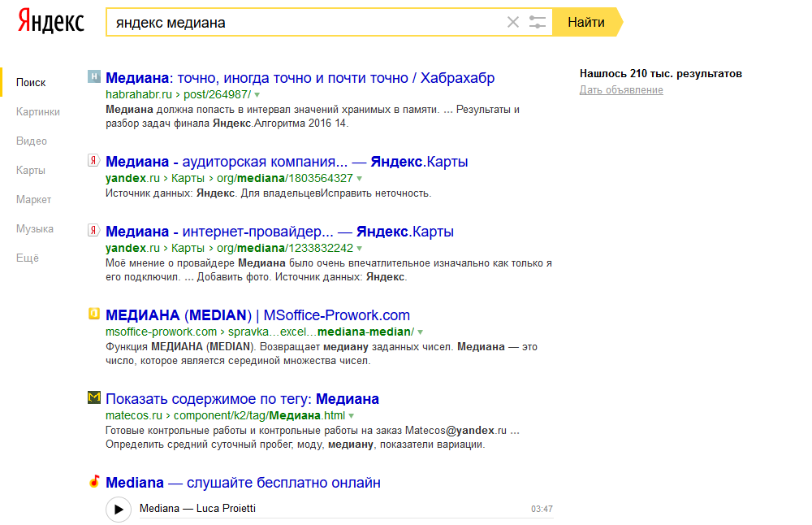Expand dropdown arrow after org/mediana/1233832242
812x525 pixels.
[x=360, y=248]
